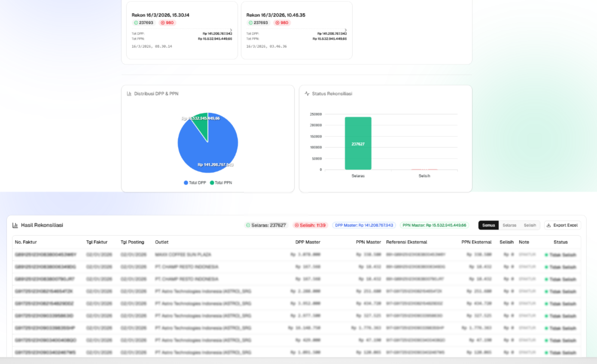This screenshot has height=364, width=597.
Task: Switch to the Selaras filter tab
Action: (x=509, y=225)
